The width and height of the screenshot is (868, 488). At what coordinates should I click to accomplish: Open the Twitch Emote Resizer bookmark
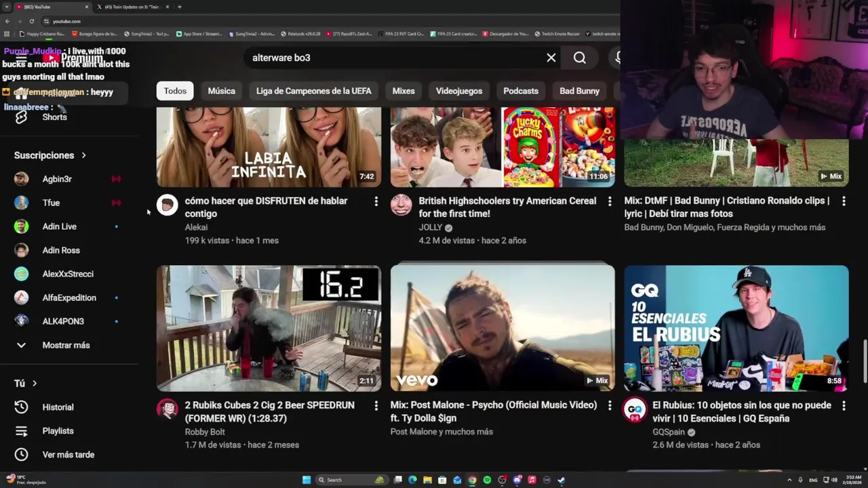tap(557, 34)
